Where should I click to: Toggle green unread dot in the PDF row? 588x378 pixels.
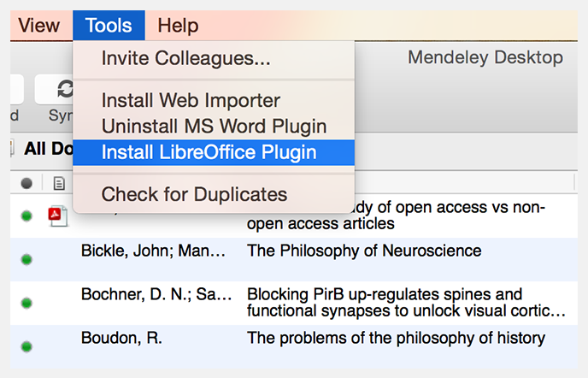pyautogui.click(x=26, y=216)
